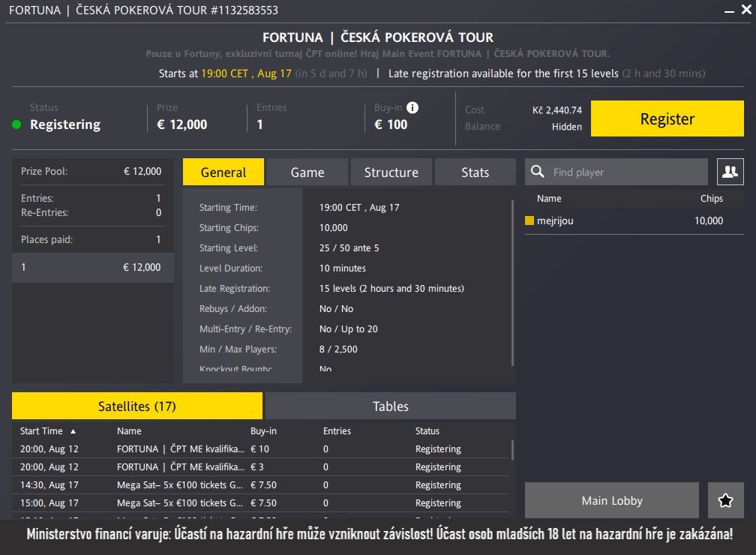Minimize the tournament lobby window
The image size is (756, 555).
727,10
